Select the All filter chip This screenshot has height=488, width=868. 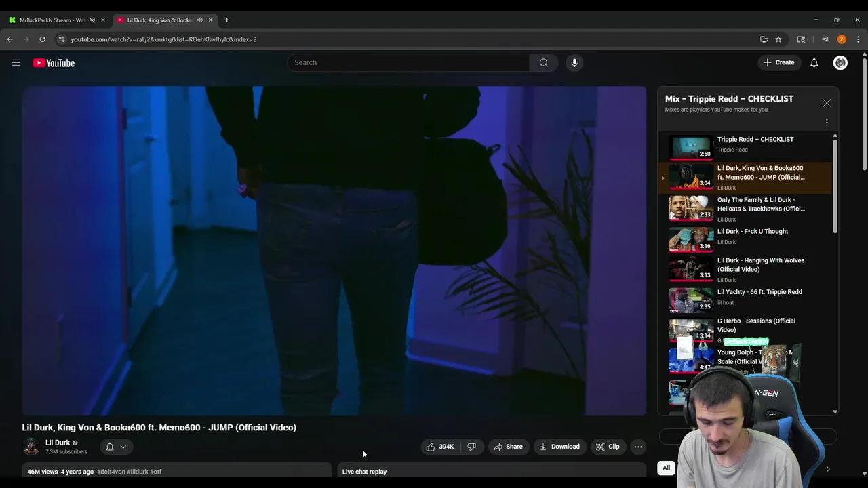(x=666, y=468)
